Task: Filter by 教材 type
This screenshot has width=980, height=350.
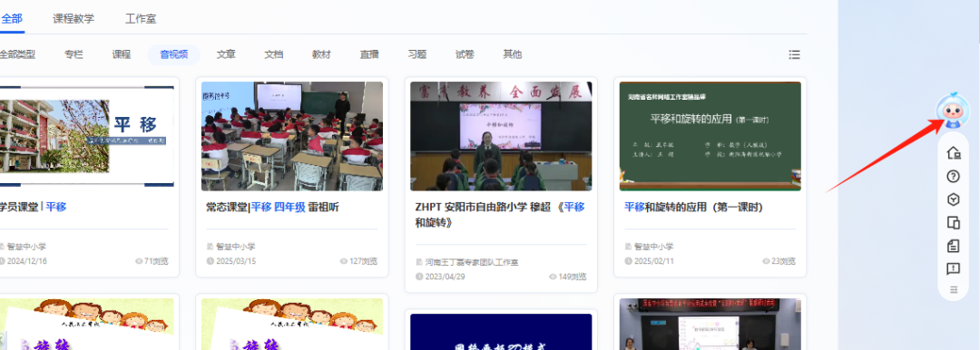Action: 321,54
